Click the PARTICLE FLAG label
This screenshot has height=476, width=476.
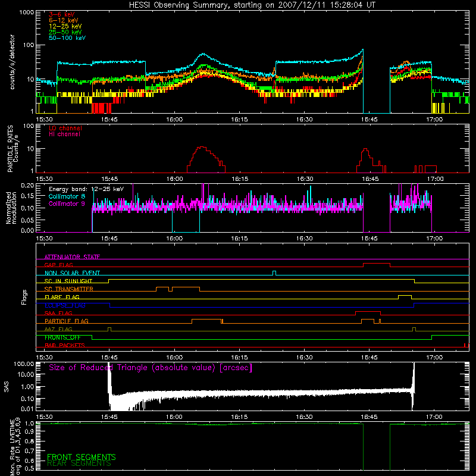pos(67,321)
